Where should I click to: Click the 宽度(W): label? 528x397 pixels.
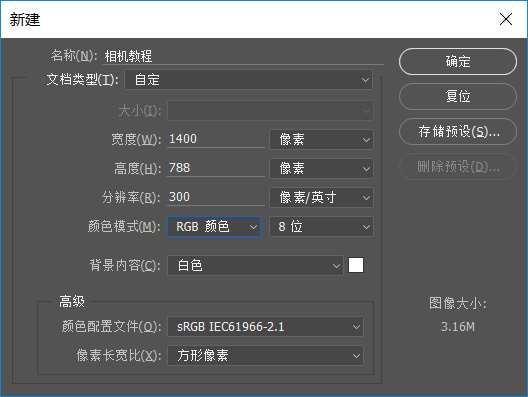click(136, 139)
